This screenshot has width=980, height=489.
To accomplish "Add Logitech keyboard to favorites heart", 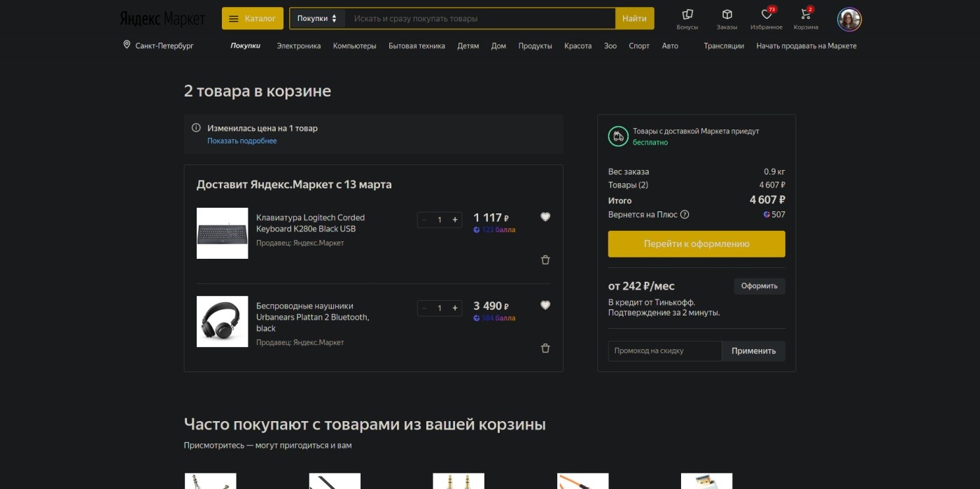I will (x=545, y=217).
